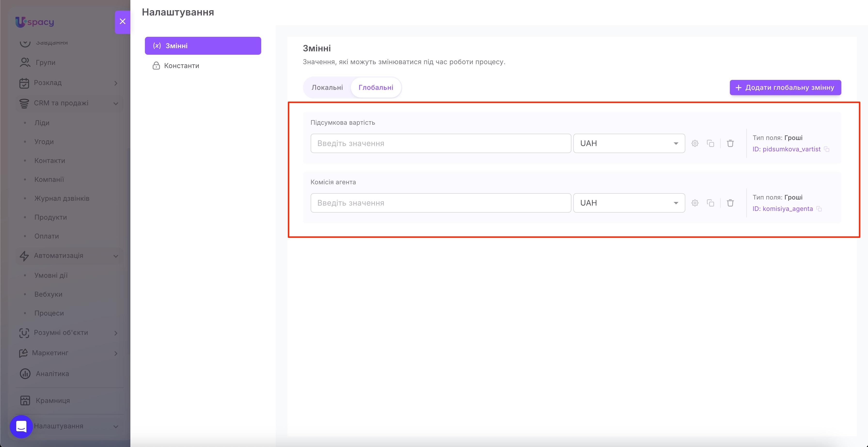Select the Глобальні variables tab

(376, 87)
